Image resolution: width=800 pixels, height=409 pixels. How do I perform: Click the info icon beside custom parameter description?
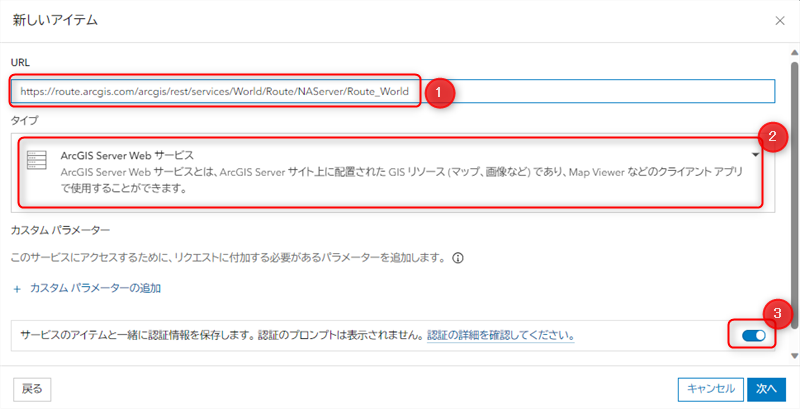click(458, 257)
